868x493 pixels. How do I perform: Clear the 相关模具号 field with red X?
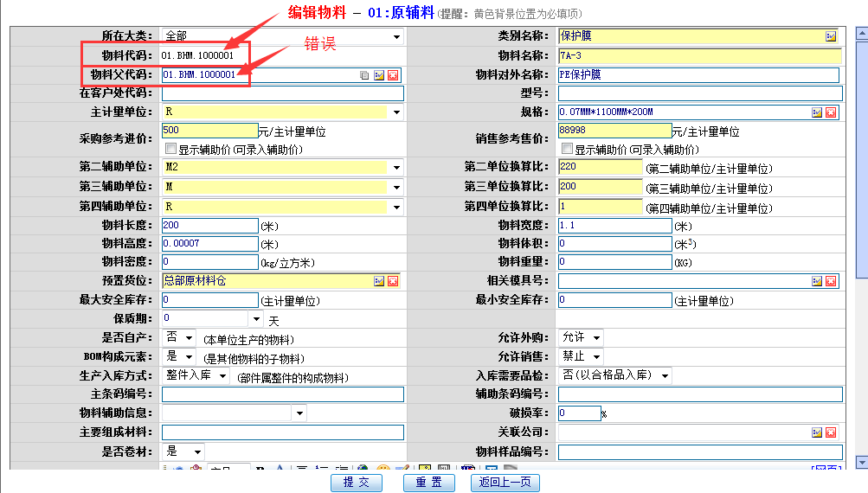pos(831,281)
